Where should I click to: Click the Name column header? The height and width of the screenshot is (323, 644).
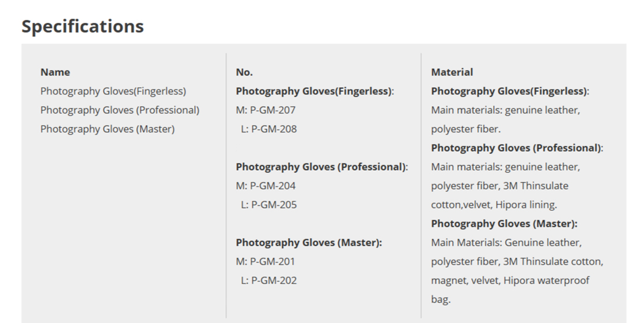(55, 72)
